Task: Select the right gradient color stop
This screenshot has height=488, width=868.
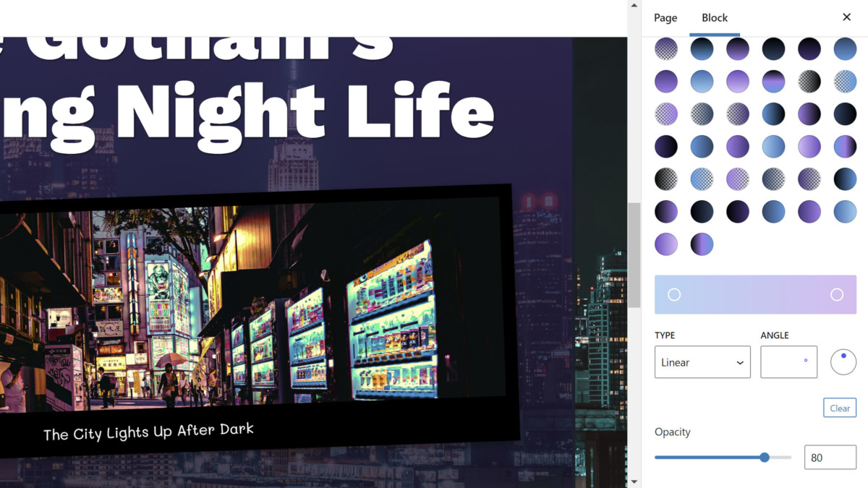Action: 837,294
